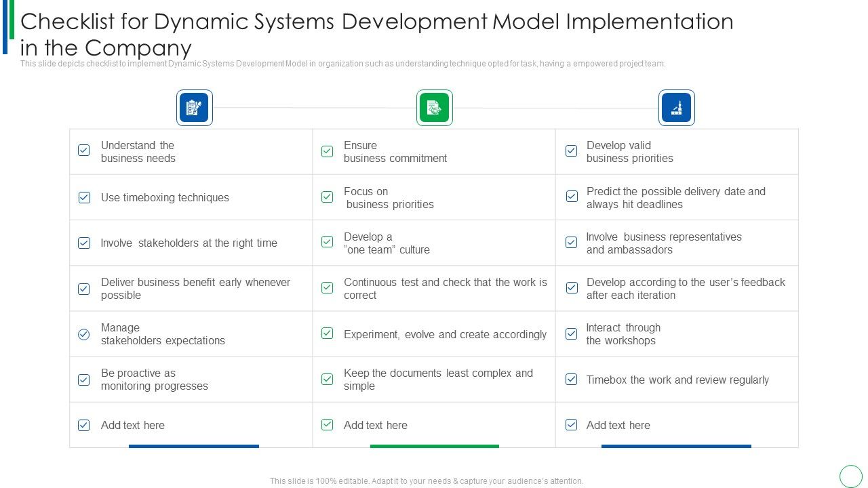Check the Be proactive as monitoring progresses box
The height and width of the screenshot is (488, 868).
click(84, 380)
